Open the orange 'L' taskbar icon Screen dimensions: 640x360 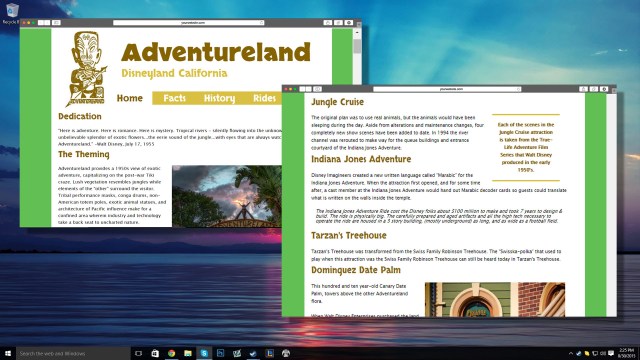(269, 353)
